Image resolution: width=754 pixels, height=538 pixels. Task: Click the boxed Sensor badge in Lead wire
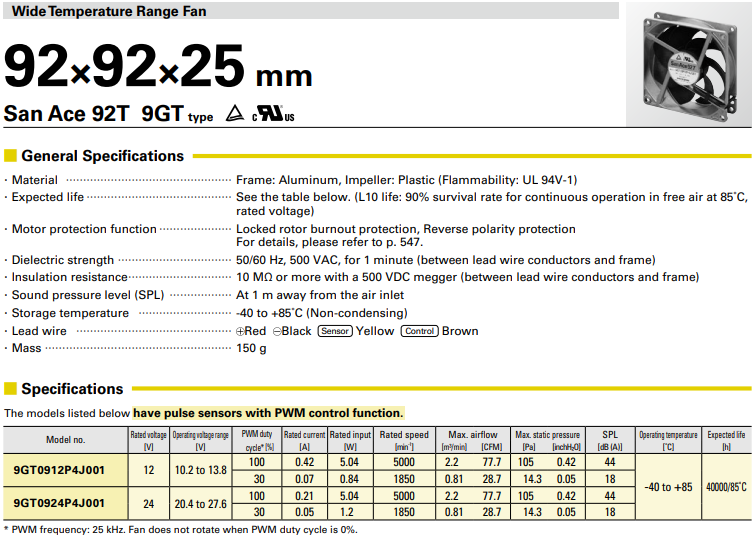coord(335,331)
